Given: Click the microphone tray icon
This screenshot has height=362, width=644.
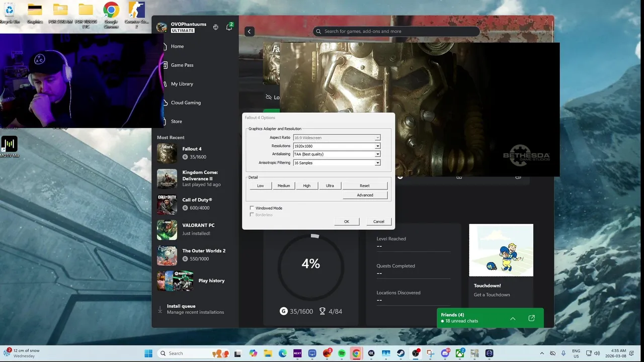Looking at the screenshot, I should tap(563, 353).
